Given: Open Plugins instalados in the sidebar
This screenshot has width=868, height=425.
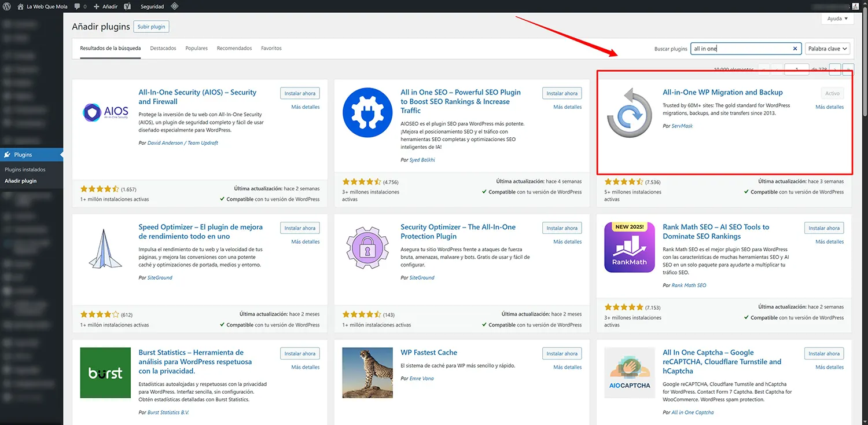Looking at the screenshot, I should tap(25, 170).
